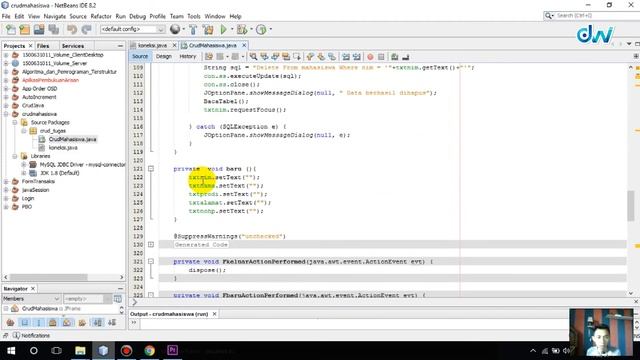This screenshot has height=360, width=640.
Task: Toggle Show Non-Public Members filter in the Navigator
Action: tap(53, 323)
